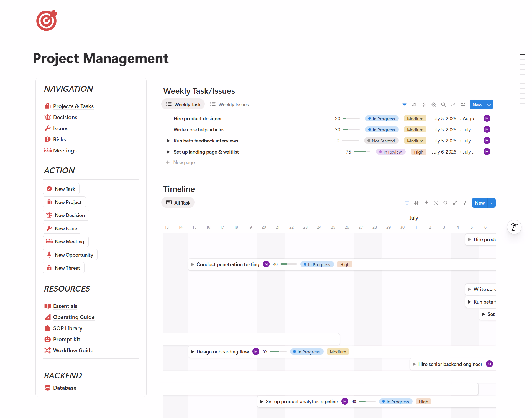Open Weekly Task database in full page
The width and height of the screenshot is (532, 418).
(453, 105)
